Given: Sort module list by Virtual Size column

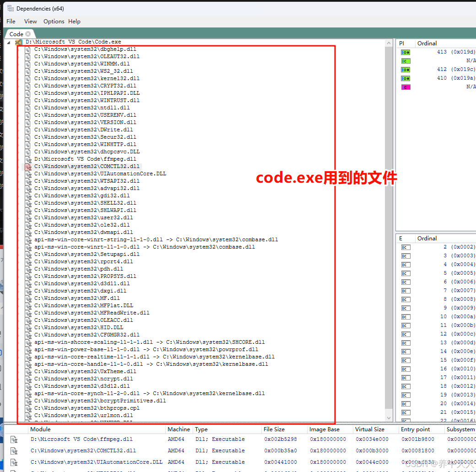Looking at the screenshot, I should click(x=376, y=429).
